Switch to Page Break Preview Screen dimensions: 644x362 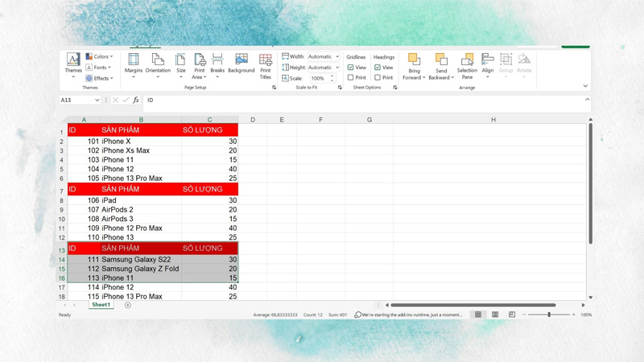click(x=512, y=315)
